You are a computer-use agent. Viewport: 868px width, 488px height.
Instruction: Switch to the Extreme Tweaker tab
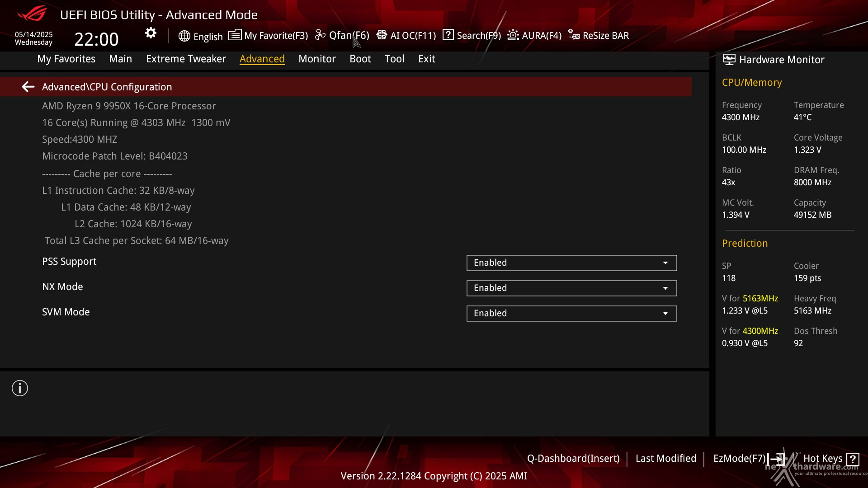(x=186, y=59)
